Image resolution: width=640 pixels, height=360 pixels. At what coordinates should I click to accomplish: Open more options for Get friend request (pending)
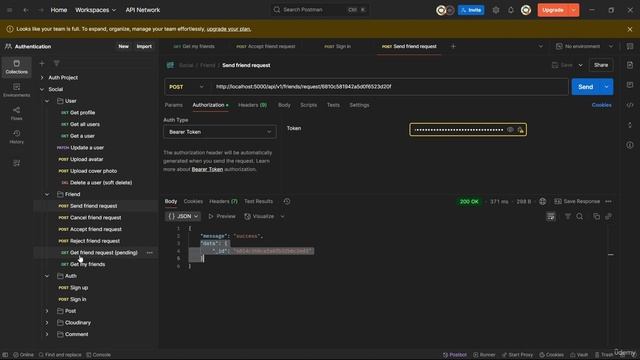(x=150, y=253)
